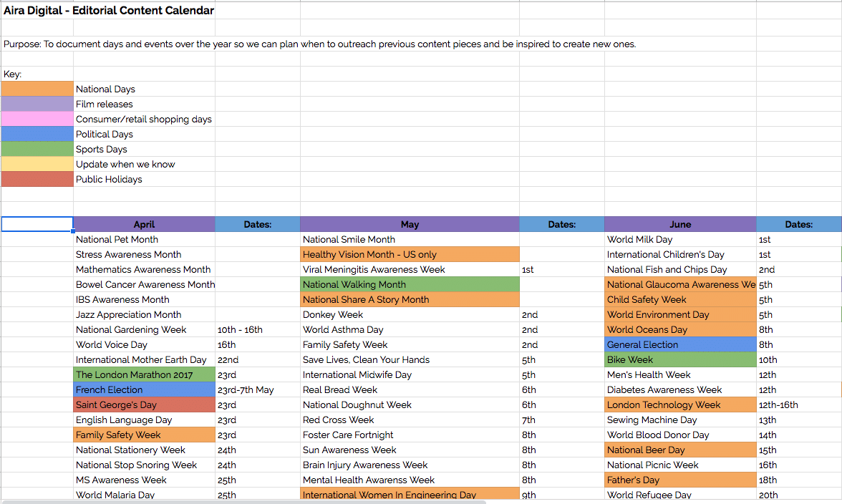Select the June column header cell
842x504 pixels.
pos(680,224)
